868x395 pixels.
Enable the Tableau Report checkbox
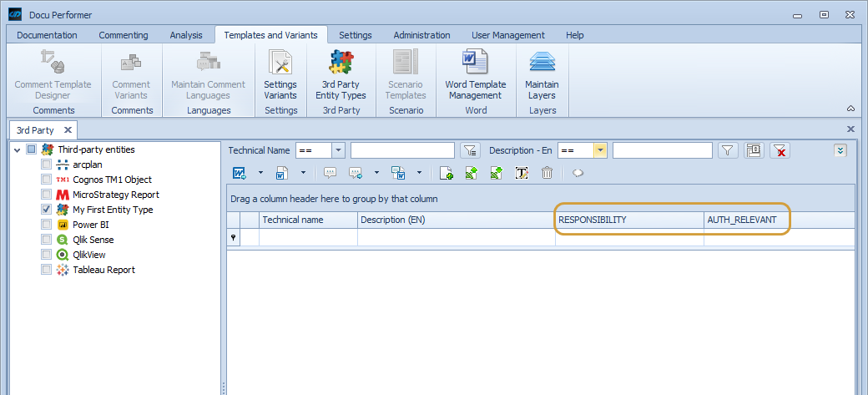pos(47,270)
